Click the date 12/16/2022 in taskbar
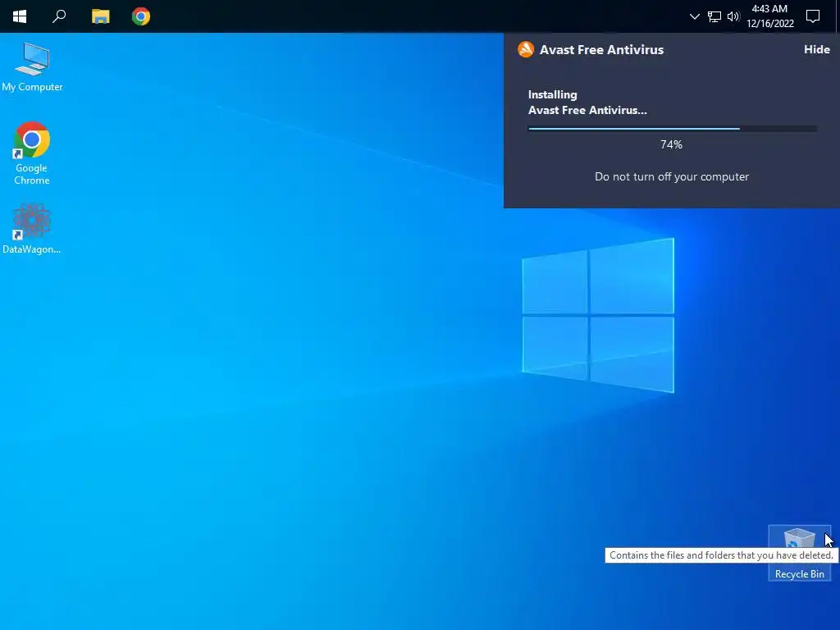 pos(769,24)
